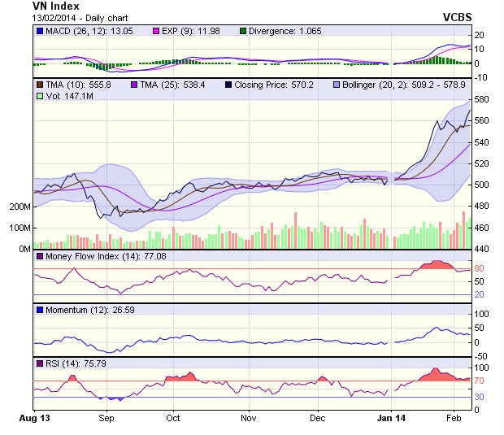The width and height of the screenshot is (504, 435).
Task: Select the Momentum (12) legend swatch
Action: pyautogui.click(x=40, y=310)
